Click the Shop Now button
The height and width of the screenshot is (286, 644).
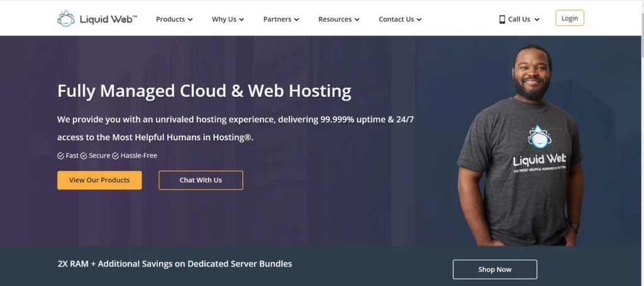495,270
